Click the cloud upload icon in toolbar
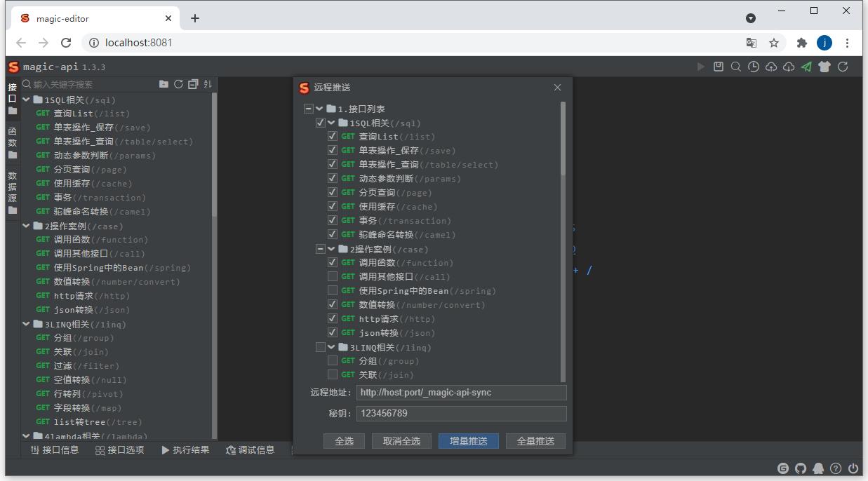The width and height of the screenshot is (868, 481). [771, 66]
